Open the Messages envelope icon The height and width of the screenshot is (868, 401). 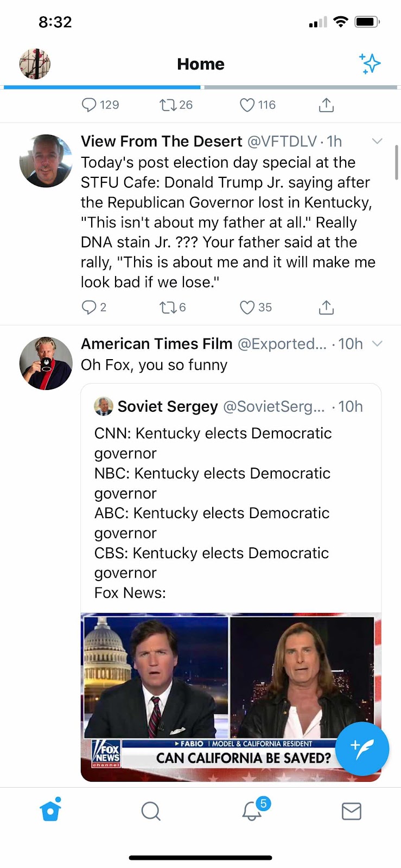[351, 811]
